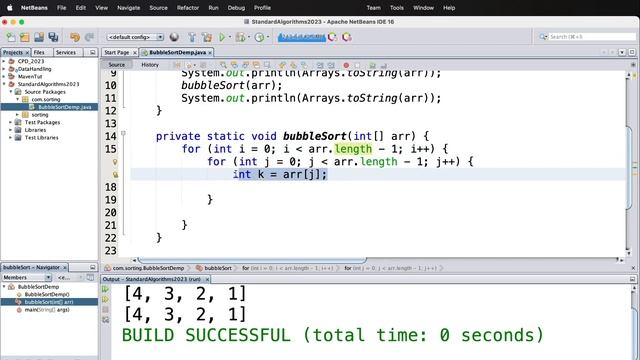
Task: Open the Debug Project dropdown arrow
Action: coord(249,37)
